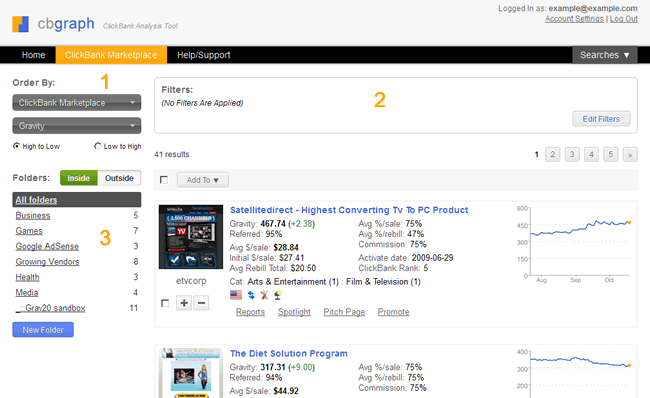Click The Diet Solution Program thumbnail
This screenshot has width=650, height=398.
pyautogui.click(x=191, y=373)
